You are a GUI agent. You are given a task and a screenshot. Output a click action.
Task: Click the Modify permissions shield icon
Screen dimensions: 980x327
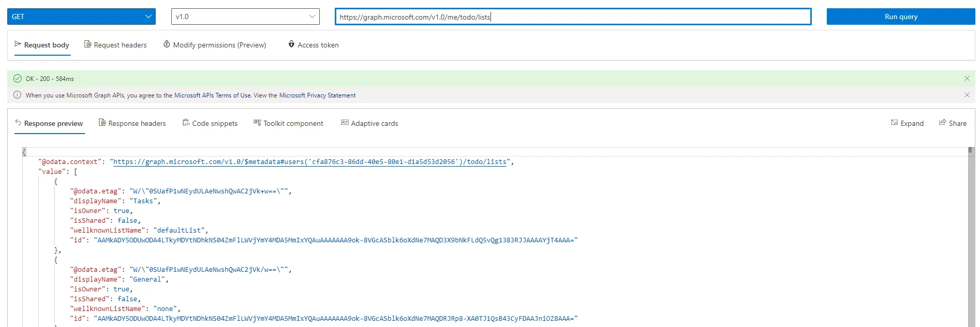[x=167, y=44]
